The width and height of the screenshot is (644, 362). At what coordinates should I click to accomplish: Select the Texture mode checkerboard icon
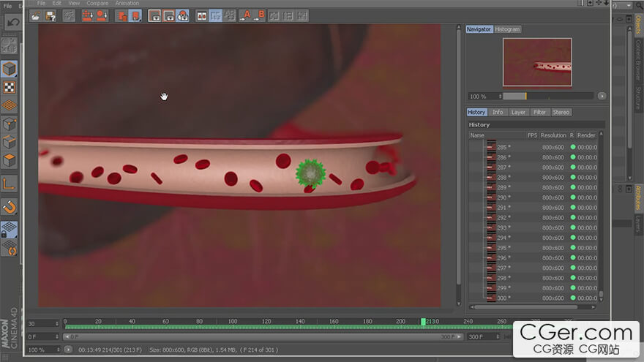click(x=10, y=87)
